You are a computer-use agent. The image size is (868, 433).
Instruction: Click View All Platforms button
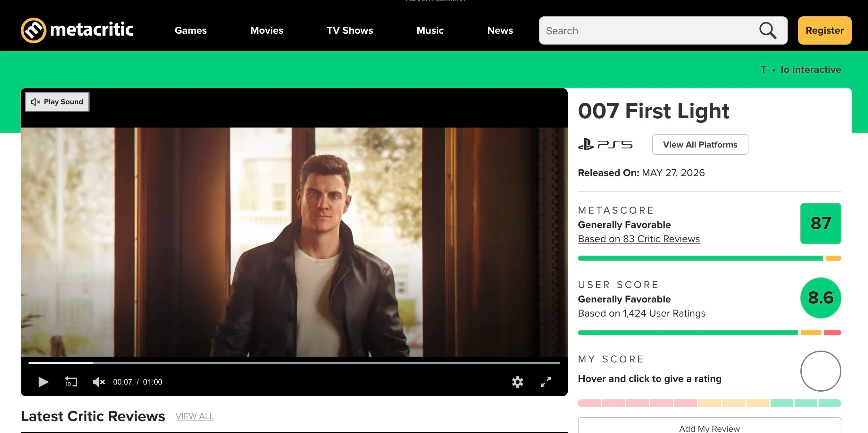[x=700, y=145]
